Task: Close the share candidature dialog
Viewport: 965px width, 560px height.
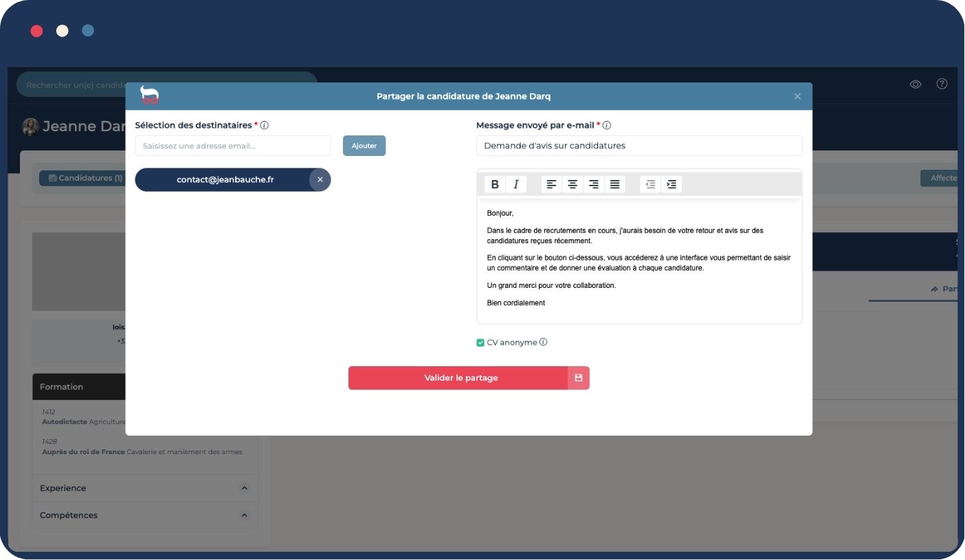Action: point(797,96)
